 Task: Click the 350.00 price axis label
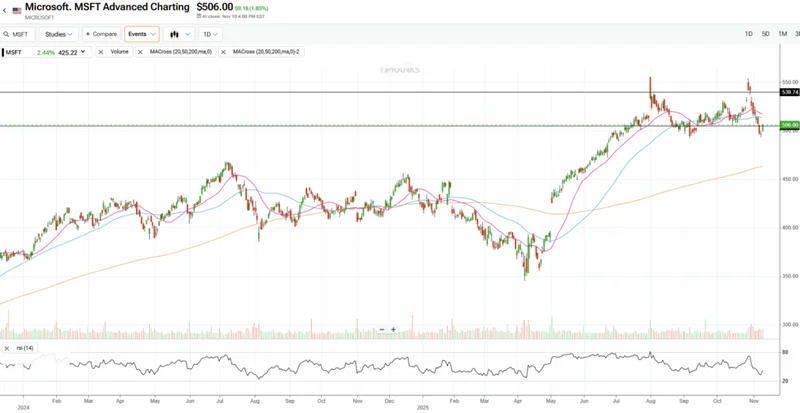point(789,276)
